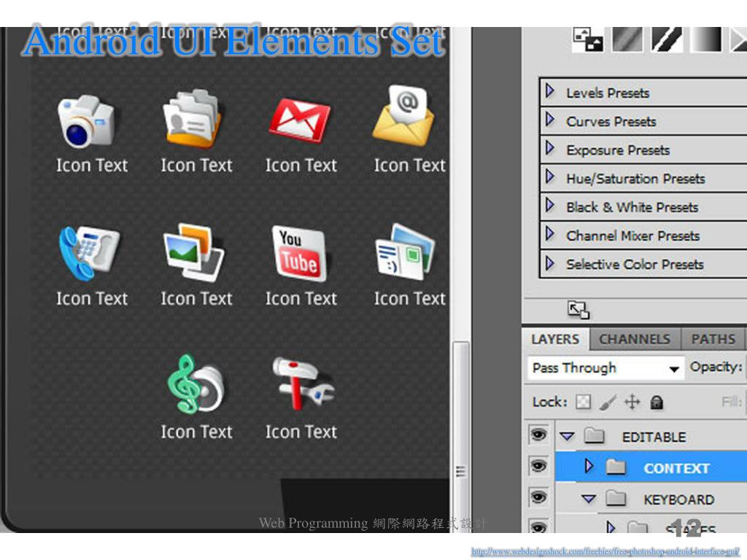Click the Icon Text label under camera
747x560 pixels.
click(x=92, y=166)
